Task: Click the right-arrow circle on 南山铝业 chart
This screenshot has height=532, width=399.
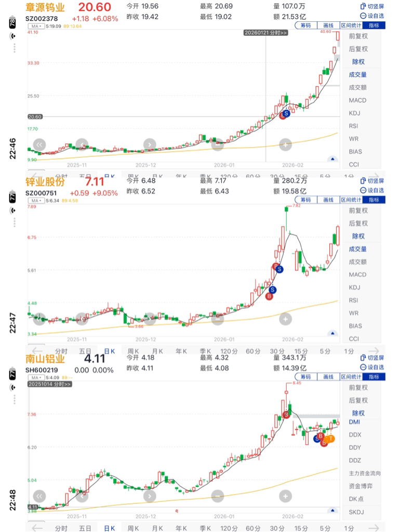Action: 150,496
